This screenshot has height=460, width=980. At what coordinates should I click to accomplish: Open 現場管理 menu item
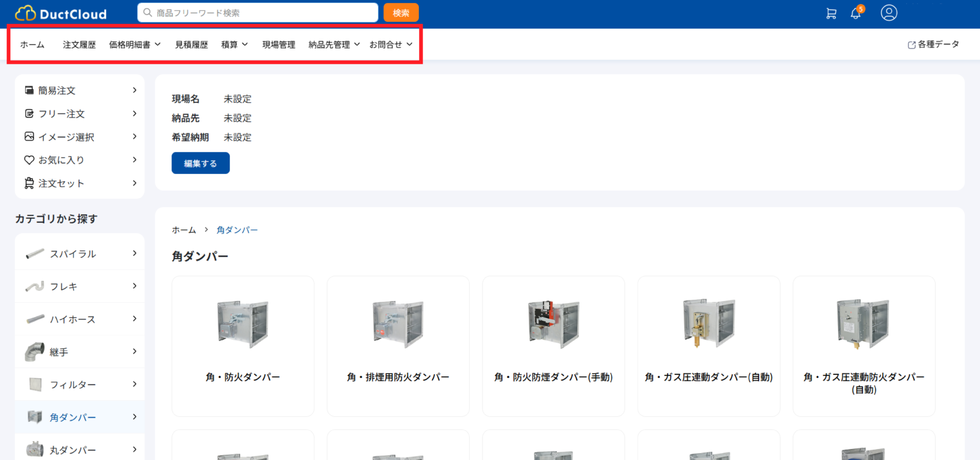pyautogui.click(x=279, y=45)
